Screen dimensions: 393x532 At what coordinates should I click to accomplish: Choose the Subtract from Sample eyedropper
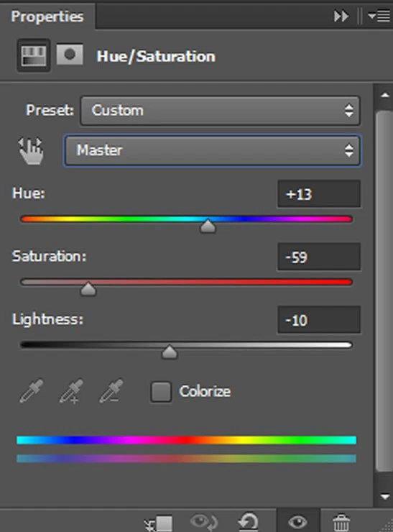111,391
